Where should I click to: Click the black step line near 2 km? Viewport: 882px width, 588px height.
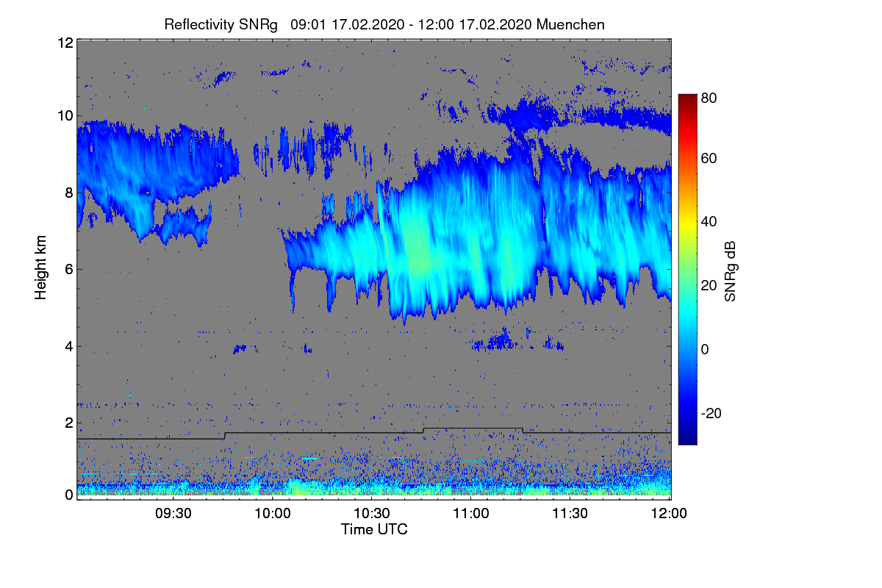coord(373,433)
